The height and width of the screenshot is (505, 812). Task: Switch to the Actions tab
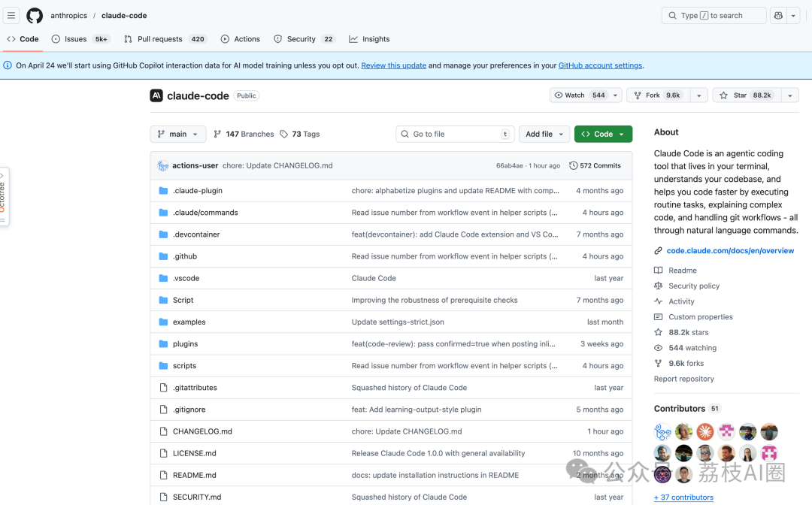click(x=241, y=39)
